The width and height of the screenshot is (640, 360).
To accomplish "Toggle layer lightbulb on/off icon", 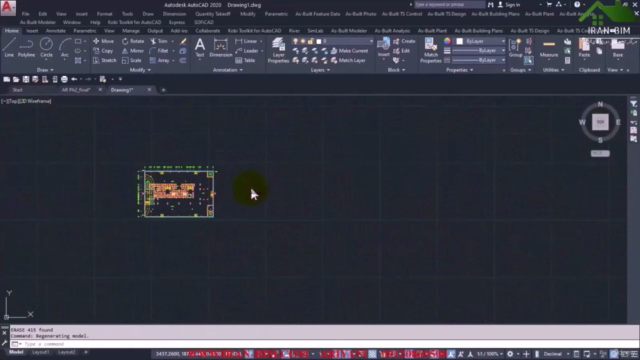I will [295, 41].
